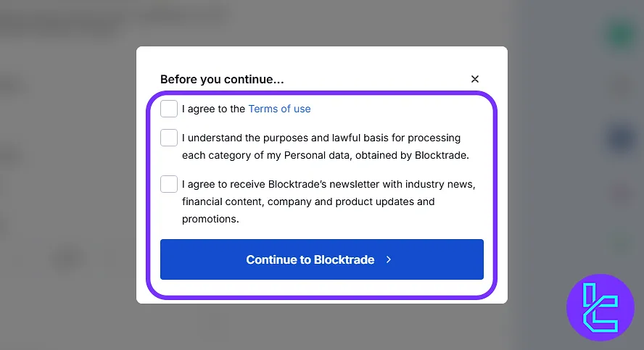Click the chevron arrow in the Continue button
Viewport: 644px width, 350px height.
click(x=389, y=259)
